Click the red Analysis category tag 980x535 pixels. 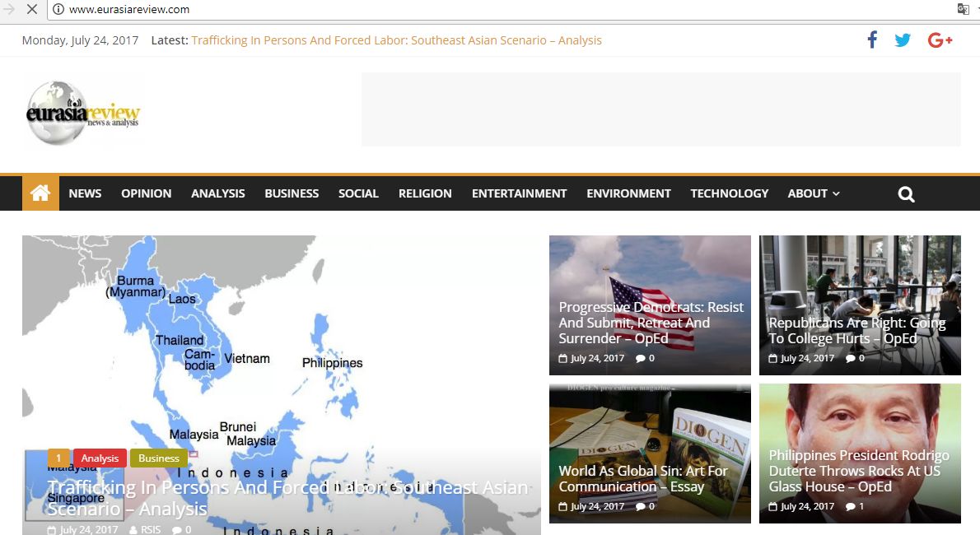click(x=100, y=458)
